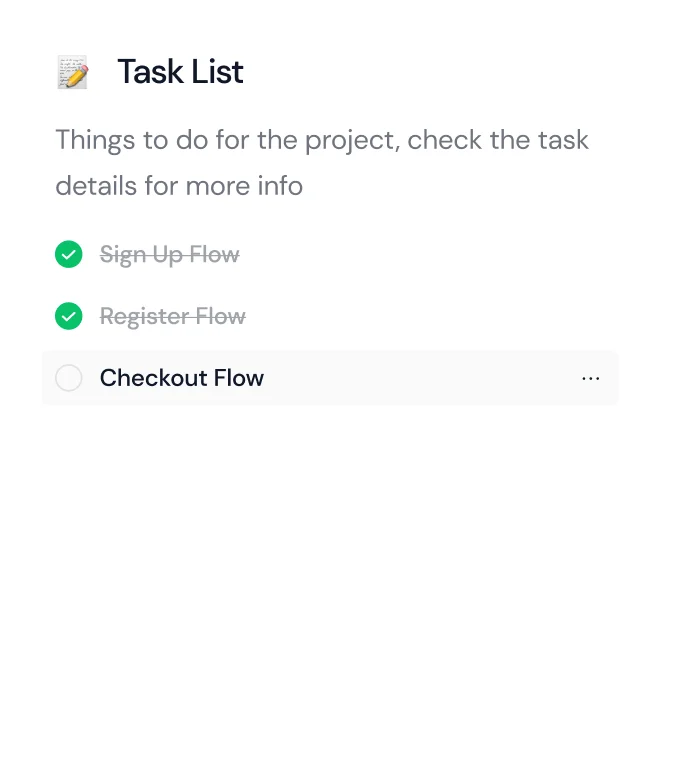
Task: Select the highlighted Checkout Flow row background
Action: pos(330,378)
